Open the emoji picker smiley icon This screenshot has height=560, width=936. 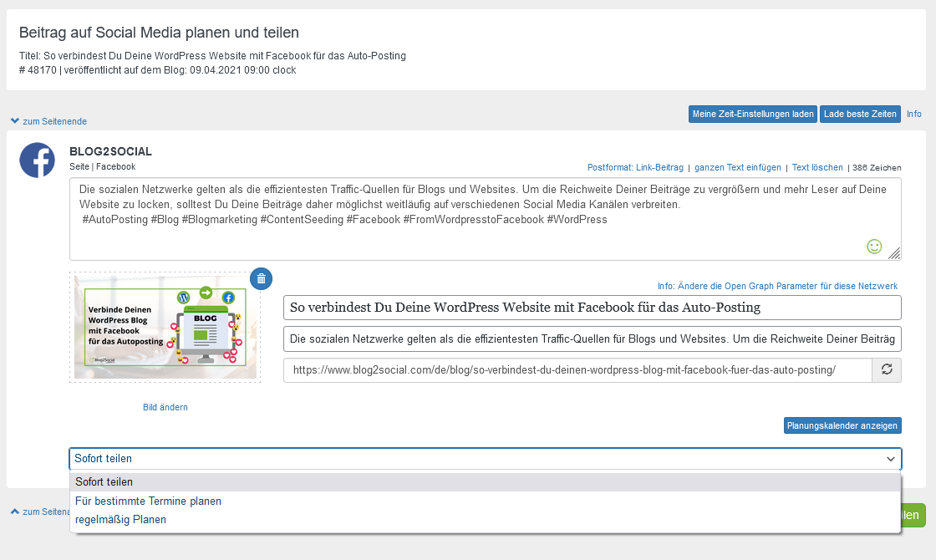874,247
